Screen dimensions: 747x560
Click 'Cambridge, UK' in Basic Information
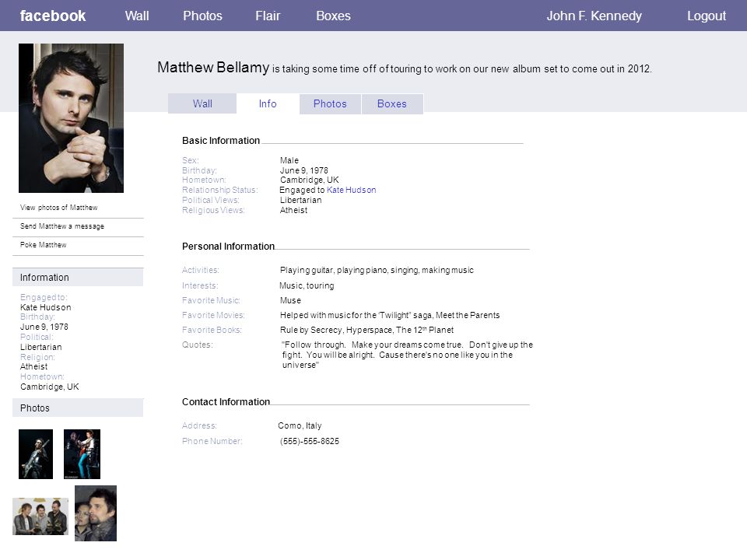[310, 180]
